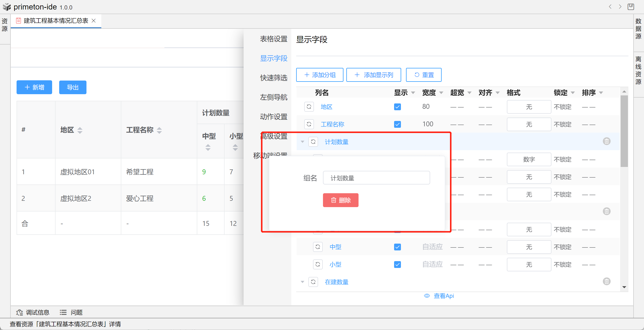The width and height of the screenshot is (644, 330).
Task: Open 动作设置 settings section
Action: (x=274, y=117)
